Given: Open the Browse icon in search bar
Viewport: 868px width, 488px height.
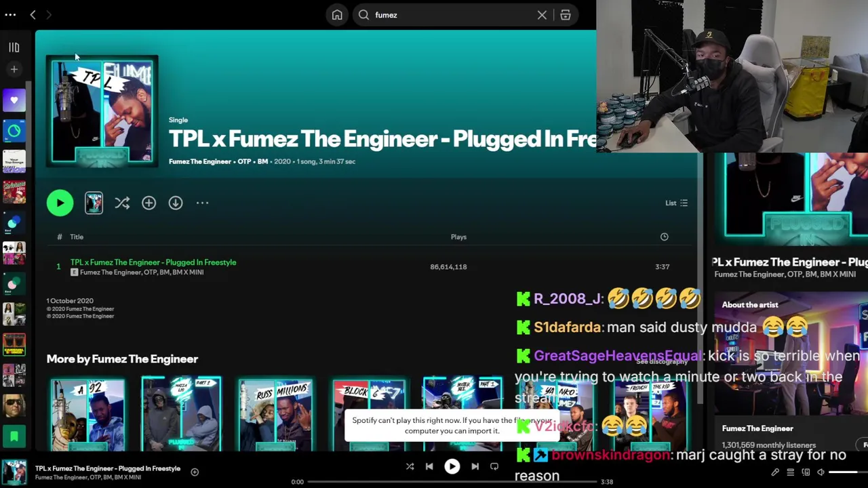Looking at the screenshot, I should [x=565, y=15].
